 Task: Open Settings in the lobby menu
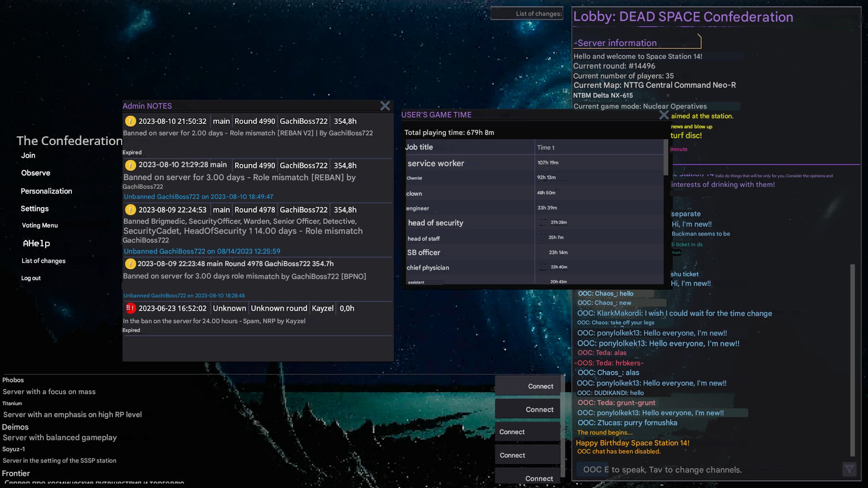pyautogui.click(x=35, y=209)
